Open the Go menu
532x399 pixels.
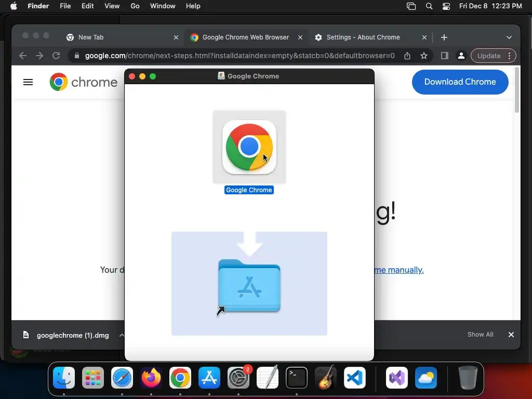(x=135, y=6)
